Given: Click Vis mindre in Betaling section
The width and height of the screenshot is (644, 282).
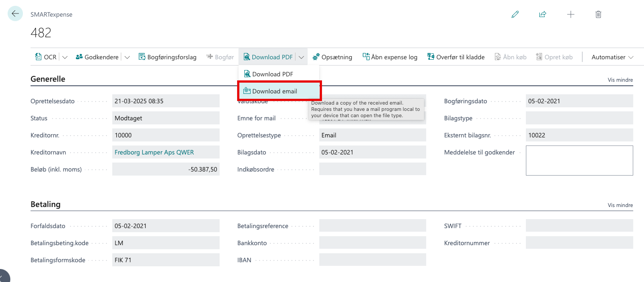Looking at the screenshot, I should tap(620, 205).
